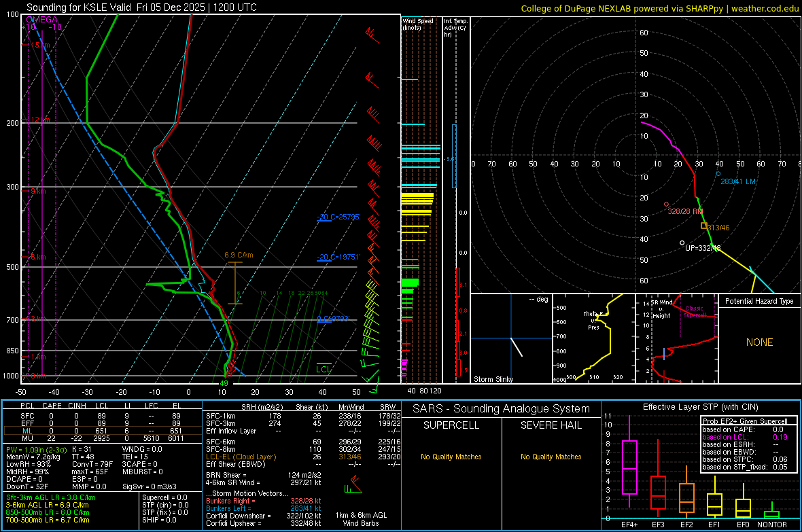Viewport: 802px width, 532px height.
Task: Click the SRH (m2/s2) column header
Action: (x=262, y=407)
